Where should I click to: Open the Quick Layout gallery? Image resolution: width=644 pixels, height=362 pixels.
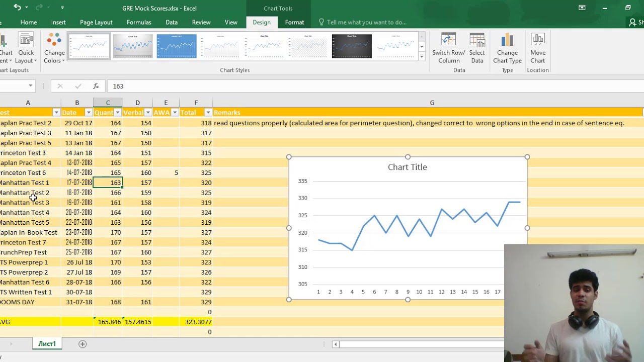pyautogui.click(x=26, y=48)
